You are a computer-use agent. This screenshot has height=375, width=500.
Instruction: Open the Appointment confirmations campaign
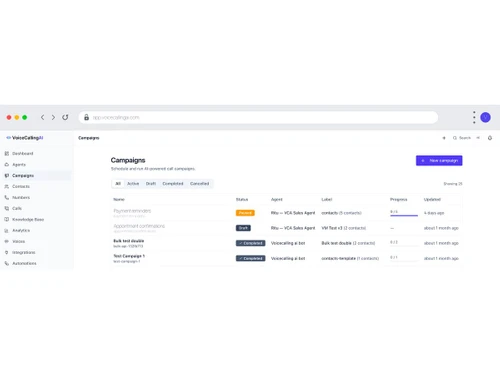point(139,226)
